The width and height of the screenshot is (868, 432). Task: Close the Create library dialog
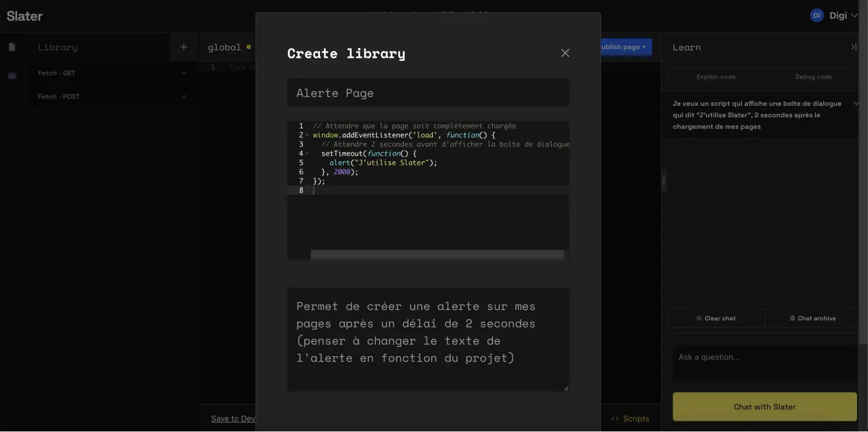[x=565, y=53]
